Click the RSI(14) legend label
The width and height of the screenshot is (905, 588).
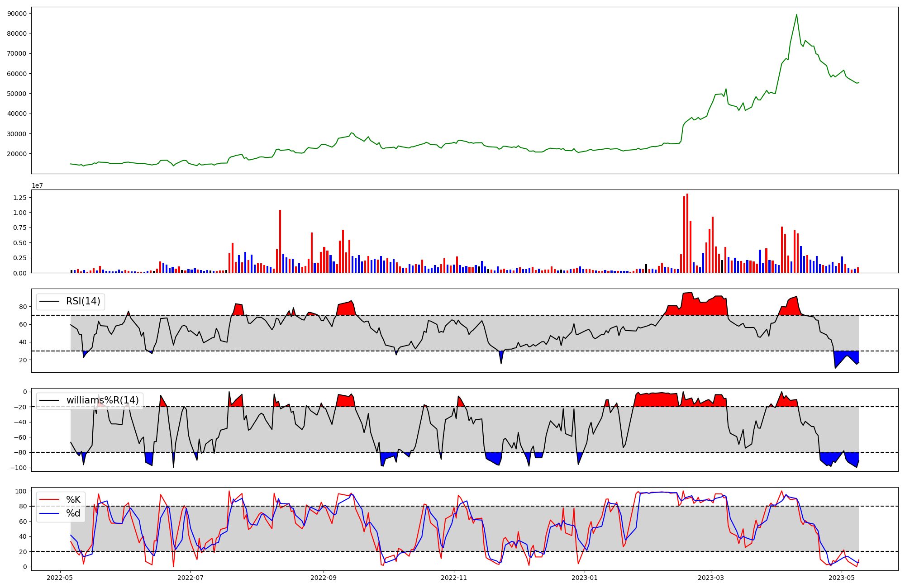pyautogui.click(x=83, y=301)
